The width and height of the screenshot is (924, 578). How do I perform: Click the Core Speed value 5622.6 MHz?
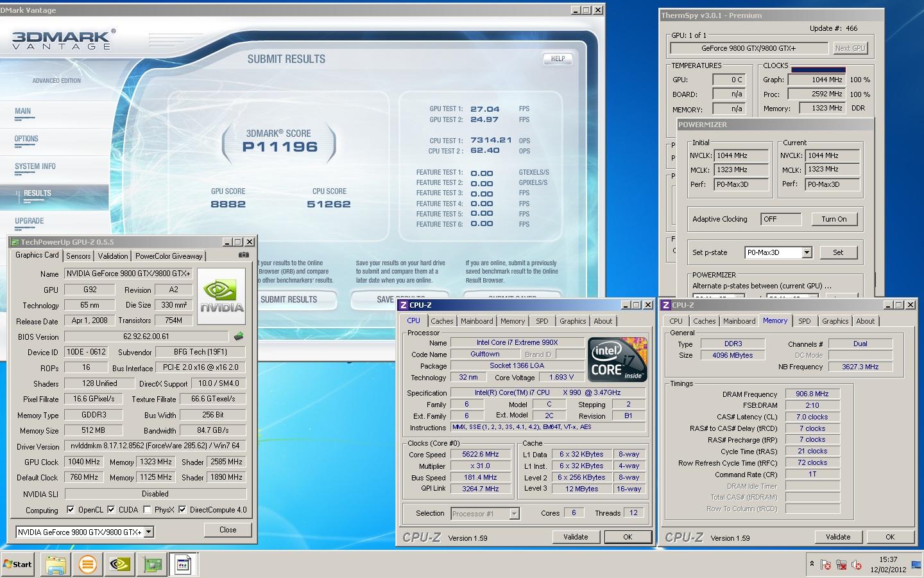coord(481,454)
